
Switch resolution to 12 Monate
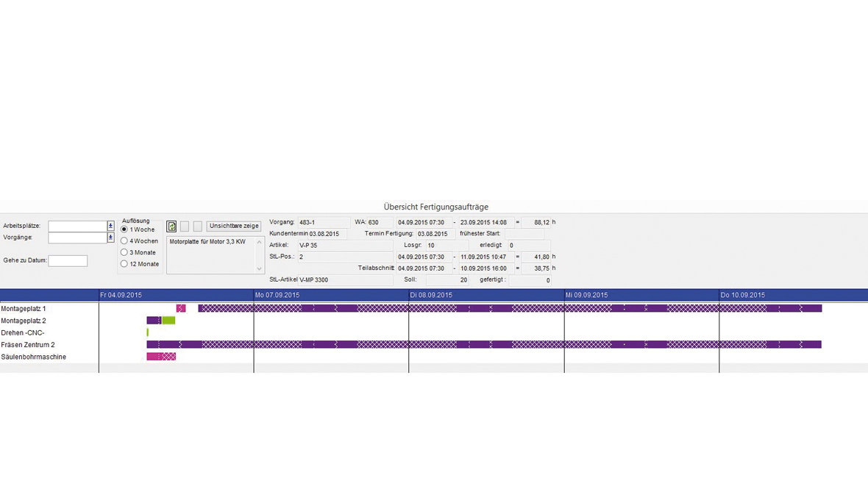[x=124, y=264]
